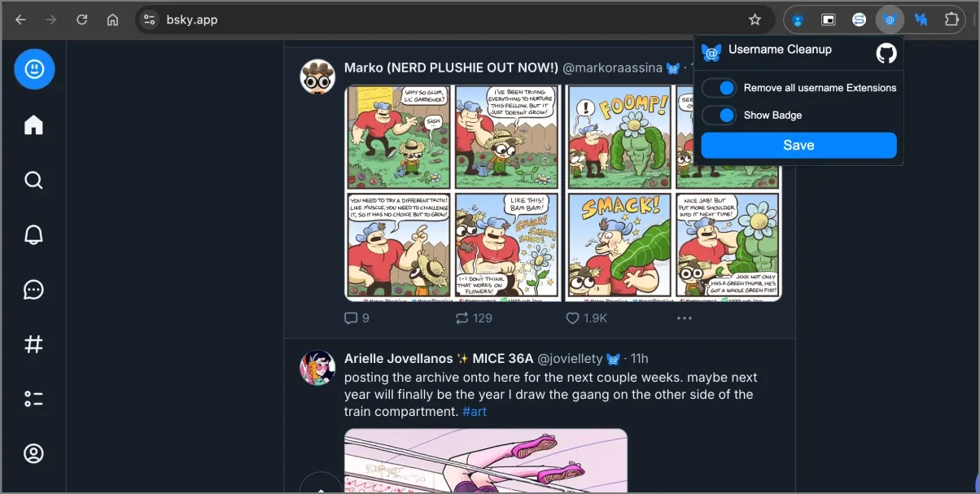This screenshot has width=980, height=494.
Task: Like Marko's comic post
Action: coord(585,318)
